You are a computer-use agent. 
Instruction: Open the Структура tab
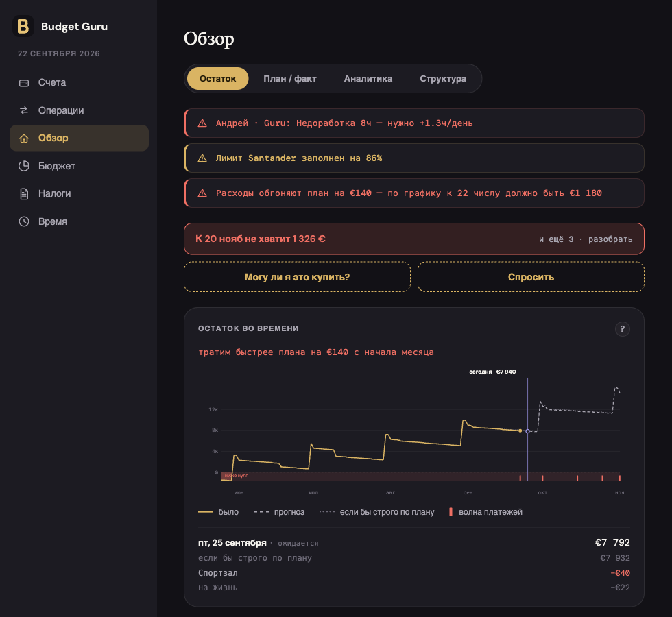tap(443, 78)
